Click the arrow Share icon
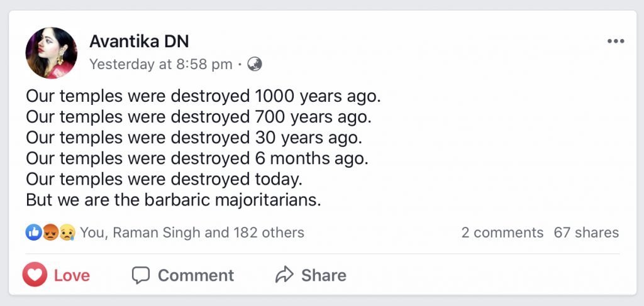644x306 pixels. click(x=285, y=275)
